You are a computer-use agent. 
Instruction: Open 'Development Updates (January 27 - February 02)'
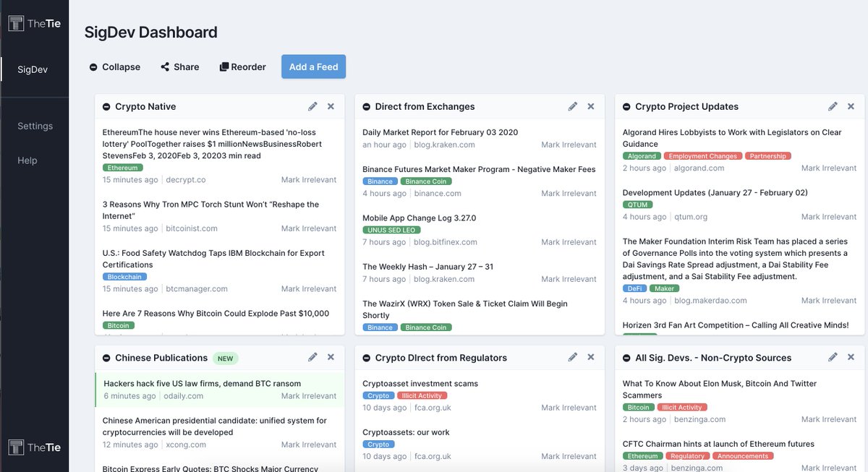click(x=715, y=193)
